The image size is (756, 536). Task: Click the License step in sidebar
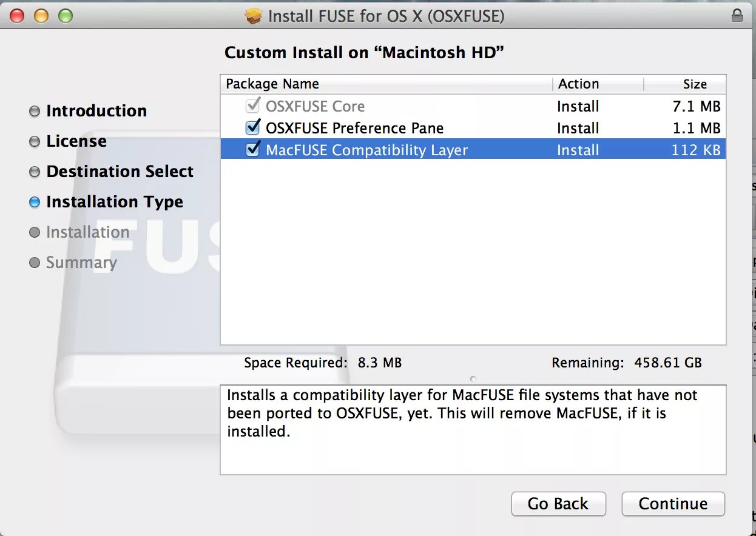pyautogui.click(x=76, y=141)
